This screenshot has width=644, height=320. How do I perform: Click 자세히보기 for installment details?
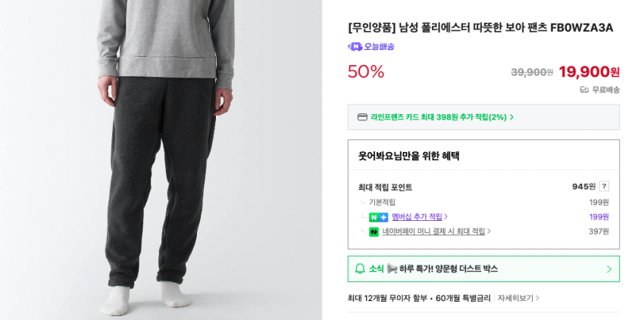tap(515, 298)
